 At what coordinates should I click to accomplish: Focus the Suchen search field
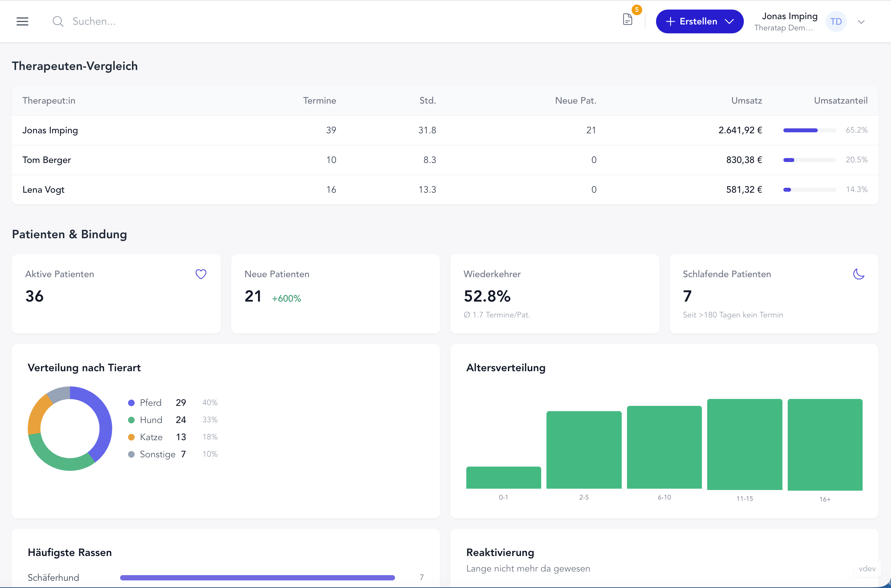(225, 21)
